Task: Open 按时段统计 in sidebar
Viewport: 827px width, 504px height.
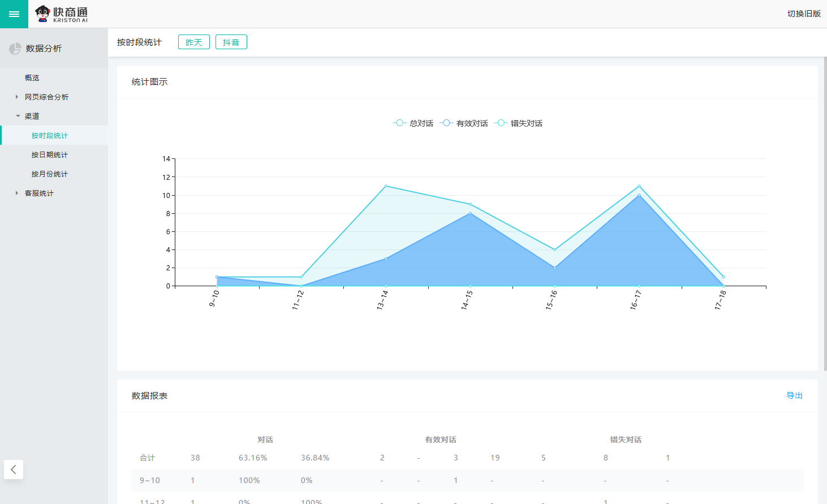Action: tap(50, 136)
